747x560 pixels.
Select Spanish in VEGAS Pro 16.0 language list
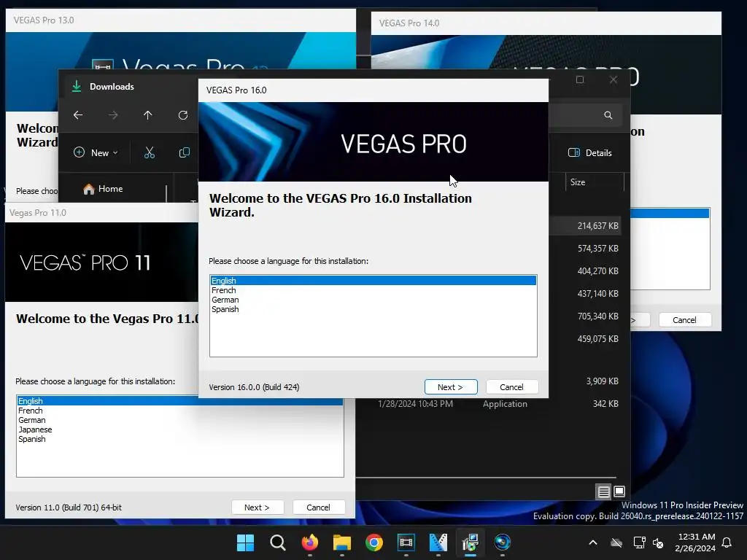tap(373, 309)
